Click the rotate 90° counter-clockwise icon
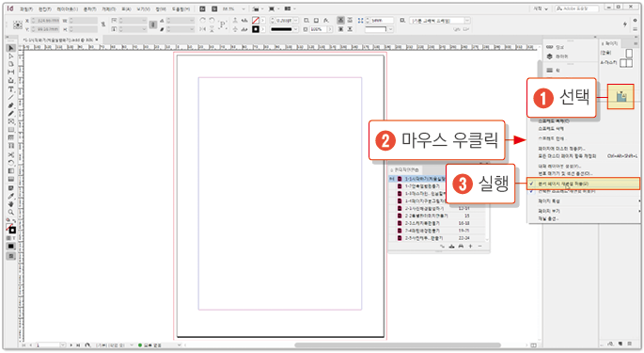Viewport: 644px width, 353px height. pyautogui.click(x=212, y=20)
